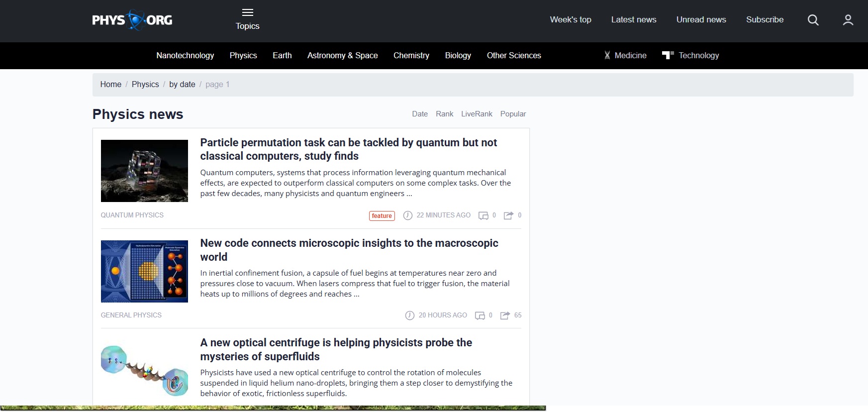Click comments icon on quantum permutation article
Image resolution: width=868 pixels, height=412 pixels.
483,215
